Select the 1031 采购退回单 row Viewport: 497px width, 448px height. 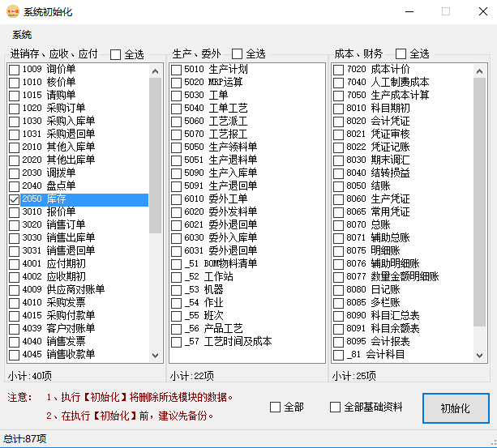coord(79,134)
